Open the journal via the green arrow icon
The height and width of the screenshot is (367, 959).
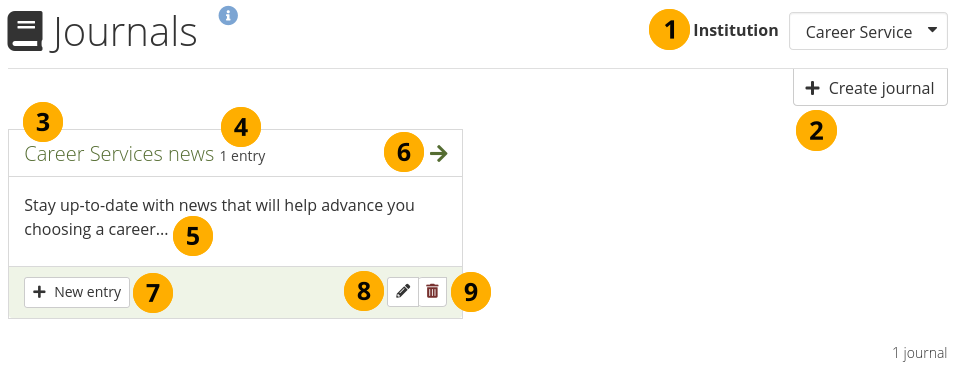(439, 154)
